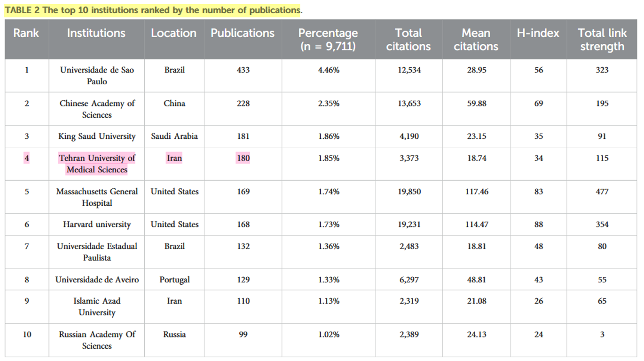Select the Publications column header
This screenshot has height=361, width=644.
pos(243,33)
